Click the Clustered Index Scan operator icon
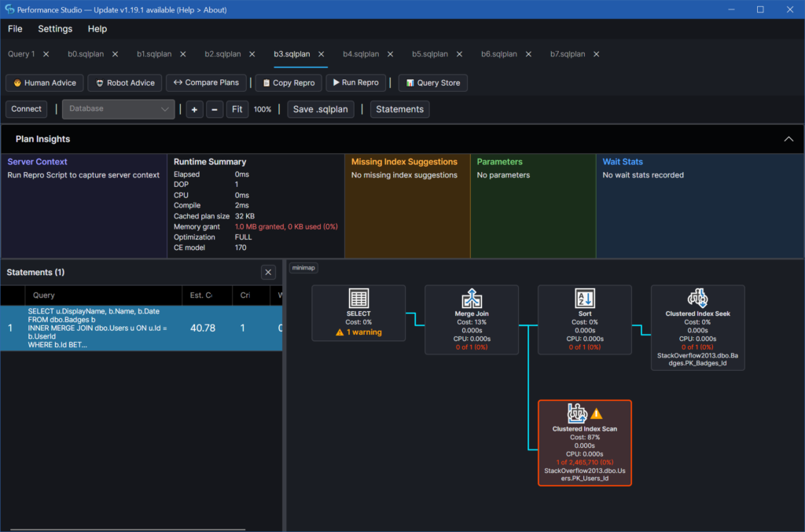The image size is (805, 532). [x=576, y=413]
